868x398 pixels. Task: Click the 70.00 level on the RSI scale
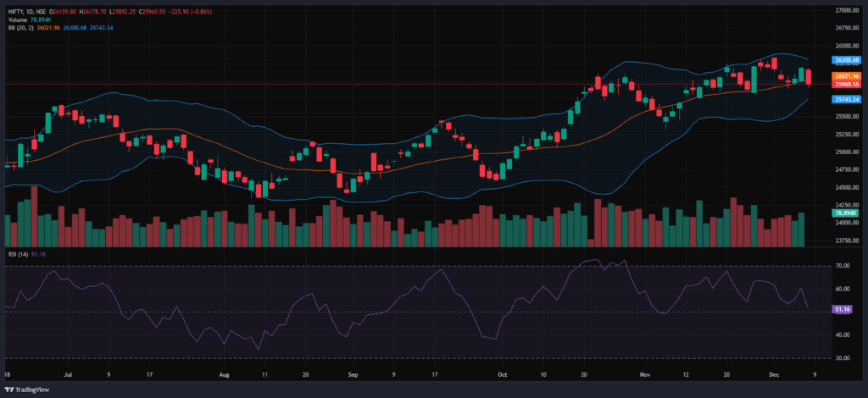(843, 266)
